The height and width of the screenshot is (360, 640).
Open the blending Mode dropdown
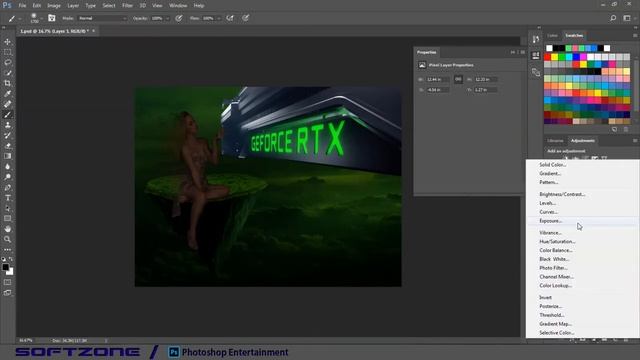pos(102,18)
